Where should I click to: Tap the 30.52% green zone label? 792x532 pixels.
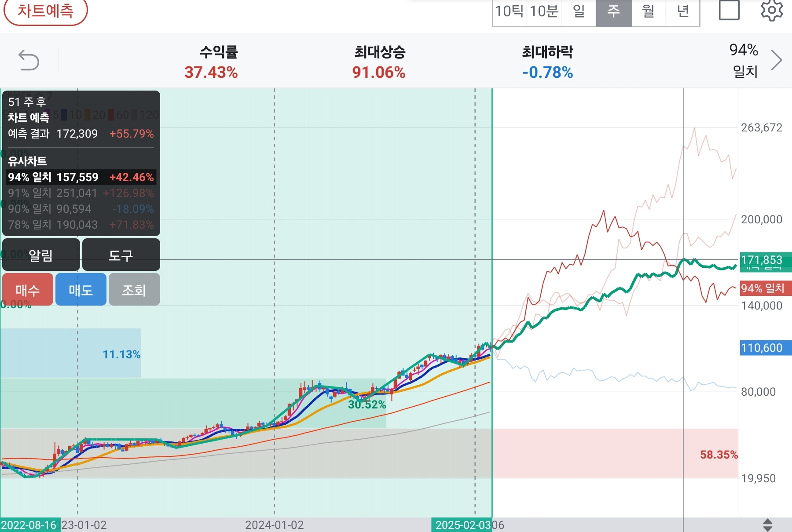click(x=367, y=404)
